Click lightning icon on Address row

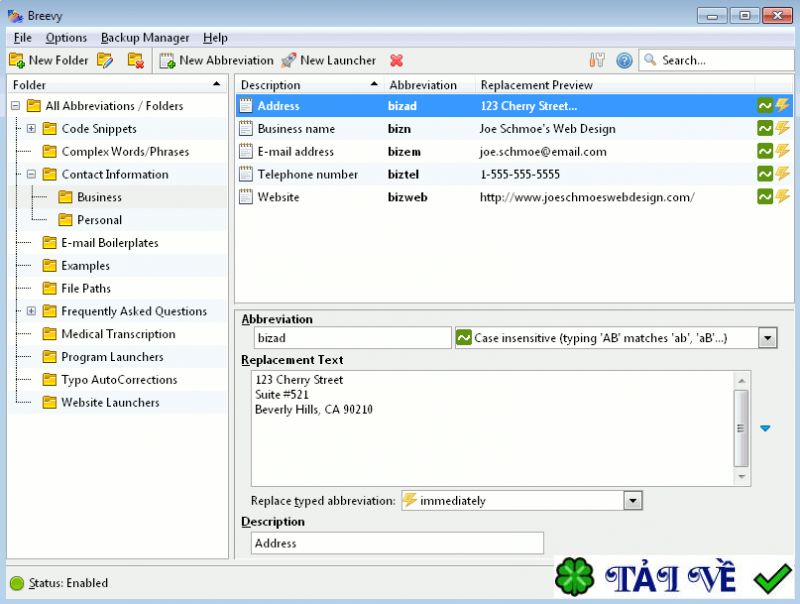click(x=783, y=106)
